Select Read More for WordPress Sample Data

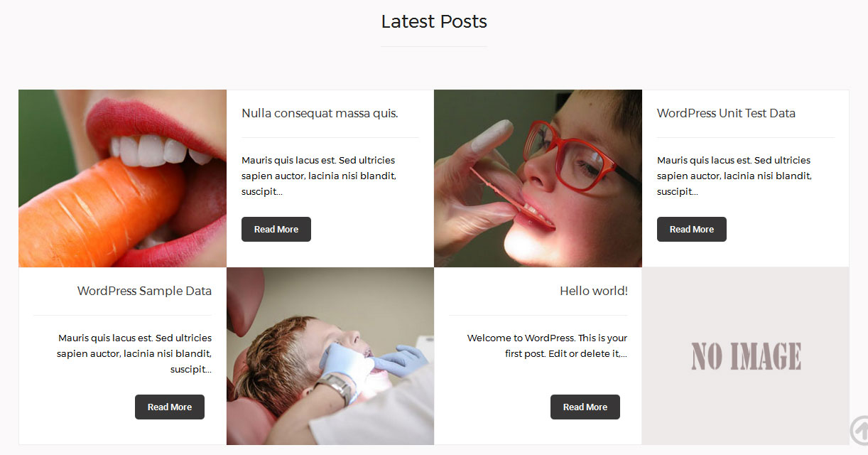coord(170,407)
